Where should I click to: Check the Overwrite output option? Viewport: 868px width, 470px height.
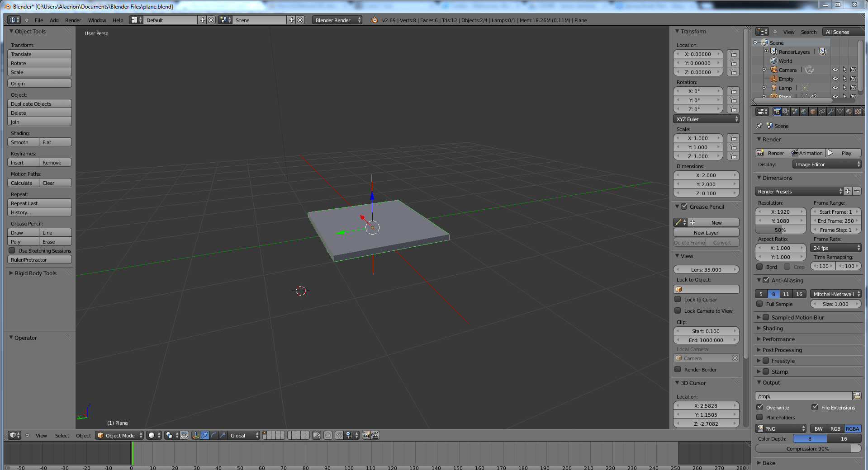point(760,407)
